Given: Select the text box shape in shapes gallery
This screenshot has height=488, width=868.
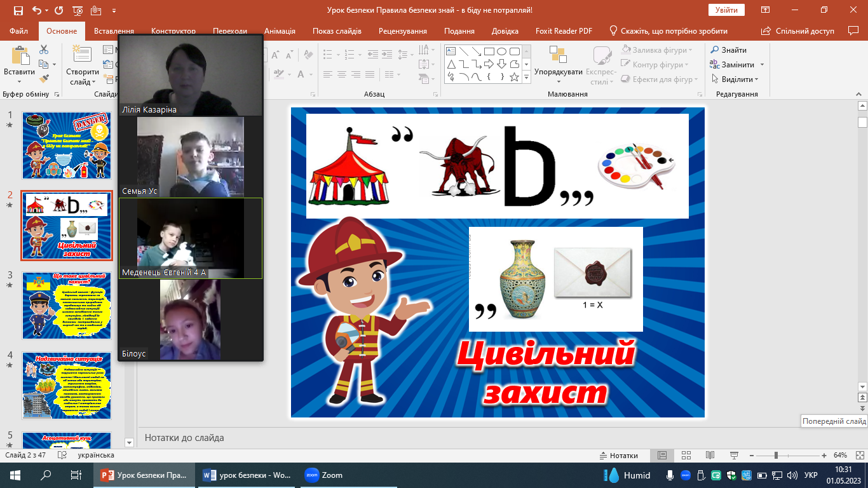Looking at the screenshot, I should pos(451,51).
